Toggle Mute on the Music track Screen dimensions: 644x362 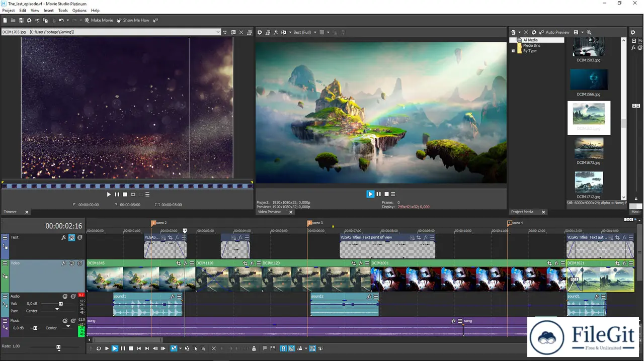[65, 321]
